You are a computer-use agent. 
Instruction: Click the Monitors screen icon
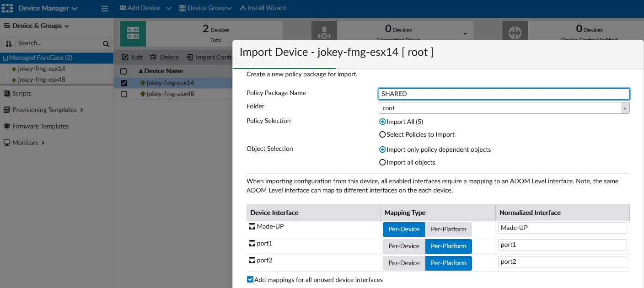pos(7,143)
